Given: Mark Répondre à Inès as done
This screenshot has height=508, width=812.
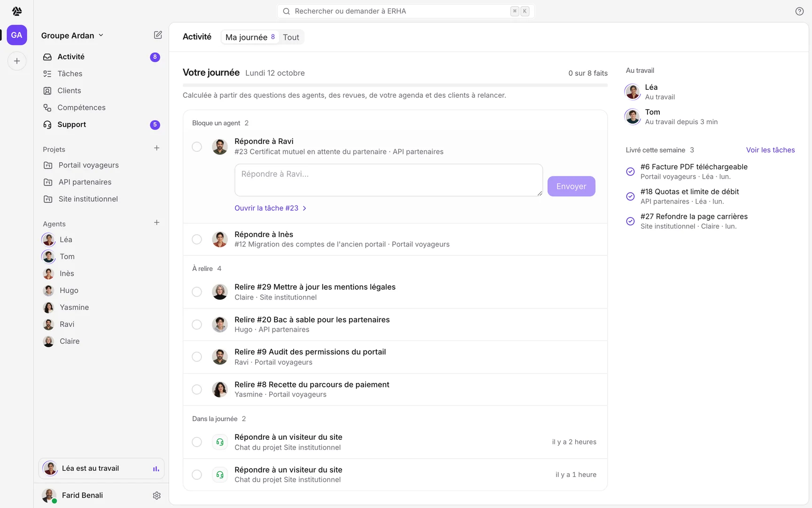Looking at the screenshot, I should (197, 239).
